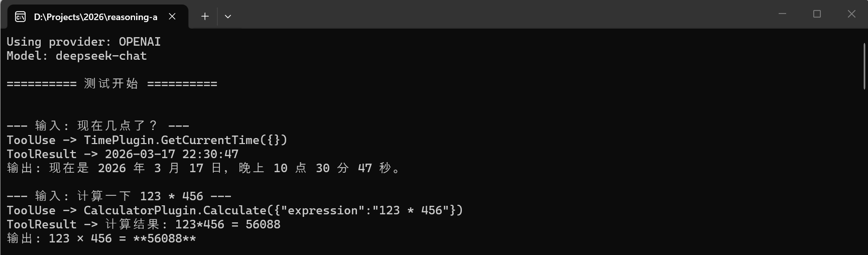Click the 测试开始 header line
This screenshot has width=868, height=255.
pos(112,84)
